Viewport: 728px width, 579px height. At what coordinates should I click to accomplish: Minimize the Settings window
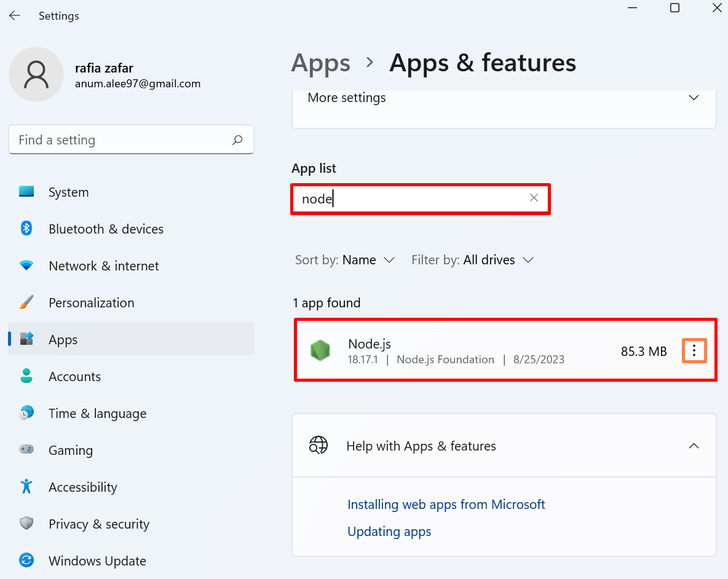click(632, 8)
